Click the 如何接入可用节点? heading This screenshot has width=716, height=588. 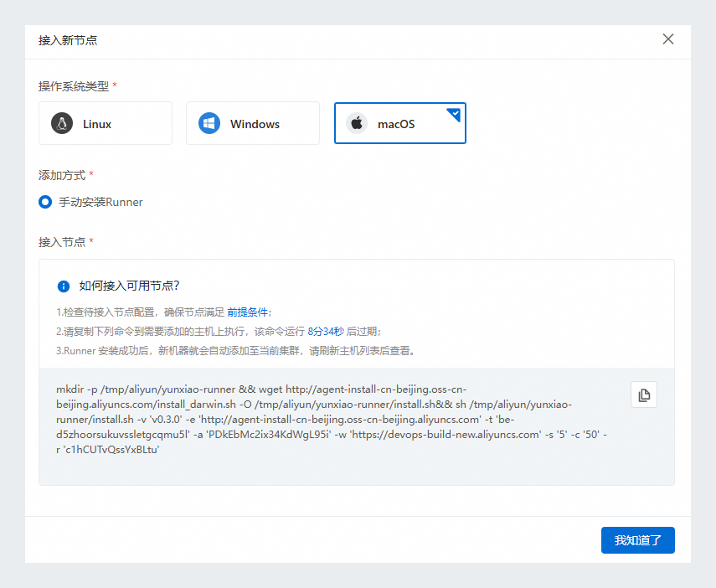click(x=129, y=286)
